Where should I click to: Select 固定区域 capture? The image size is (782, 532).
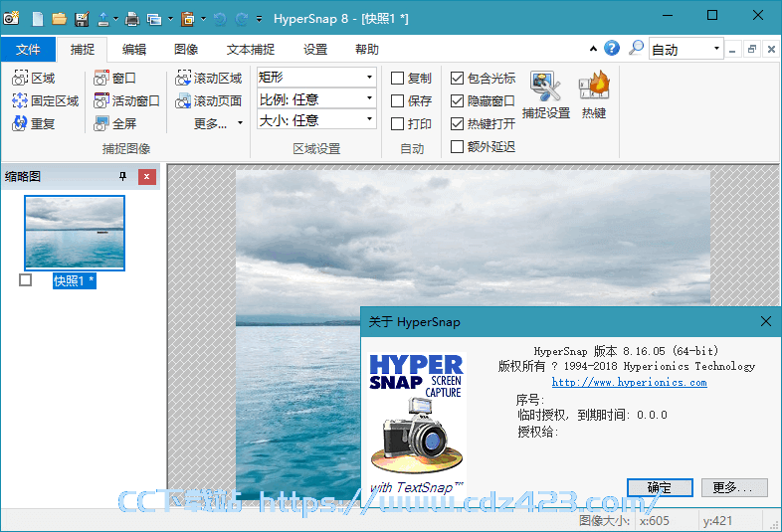pos(45,100)
